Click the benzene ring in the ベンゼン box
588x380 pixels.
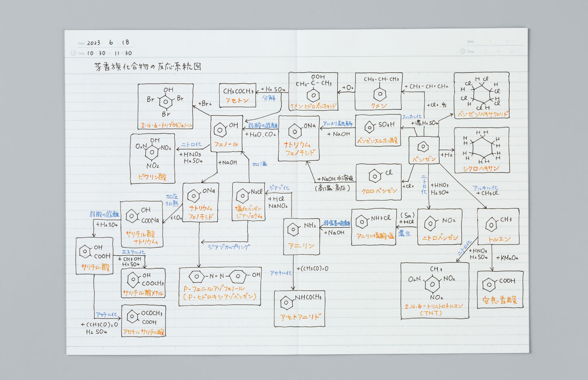423,147
